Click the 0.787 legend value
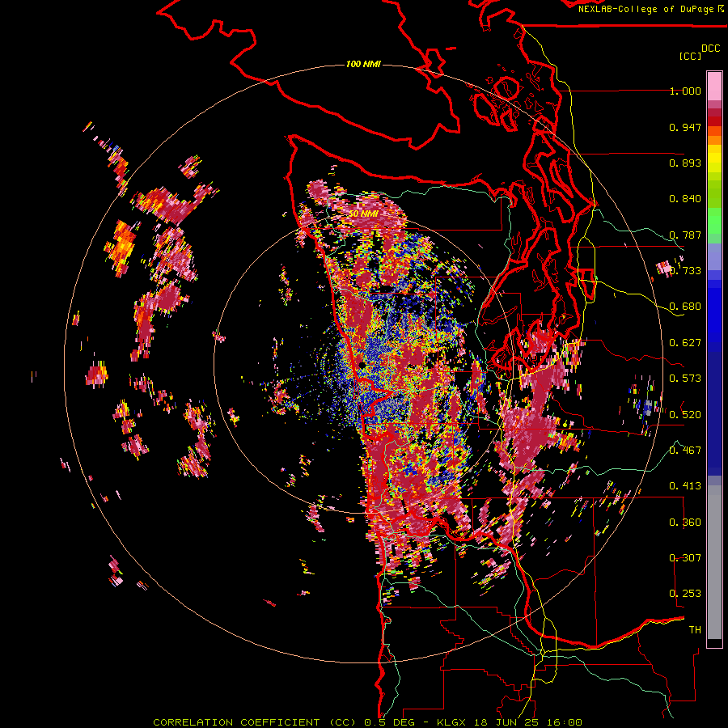Image resolution: width=728 pixels, height=728 pixels. pyautogui.click(x=685, y=235)
